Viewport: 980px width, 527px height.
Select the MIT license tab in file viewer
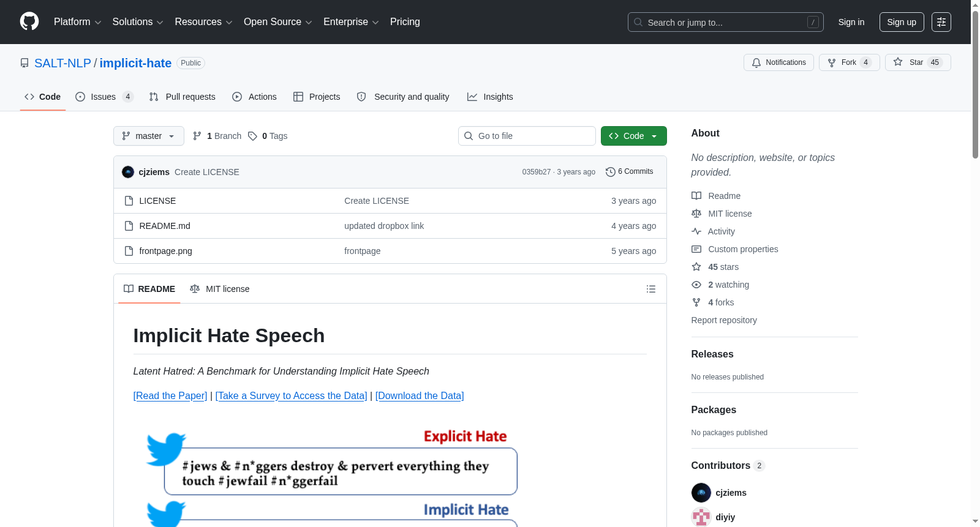(220, 289)
